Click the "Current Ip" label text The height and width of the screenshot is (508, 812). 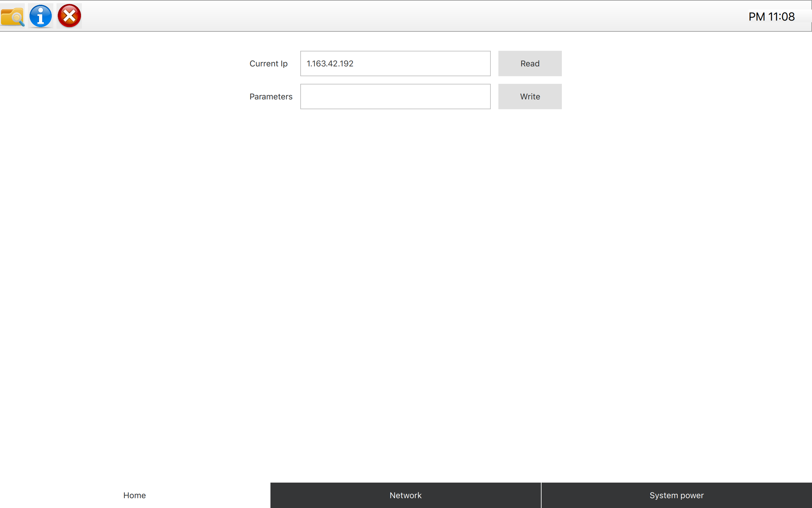[x=268, y=63]
